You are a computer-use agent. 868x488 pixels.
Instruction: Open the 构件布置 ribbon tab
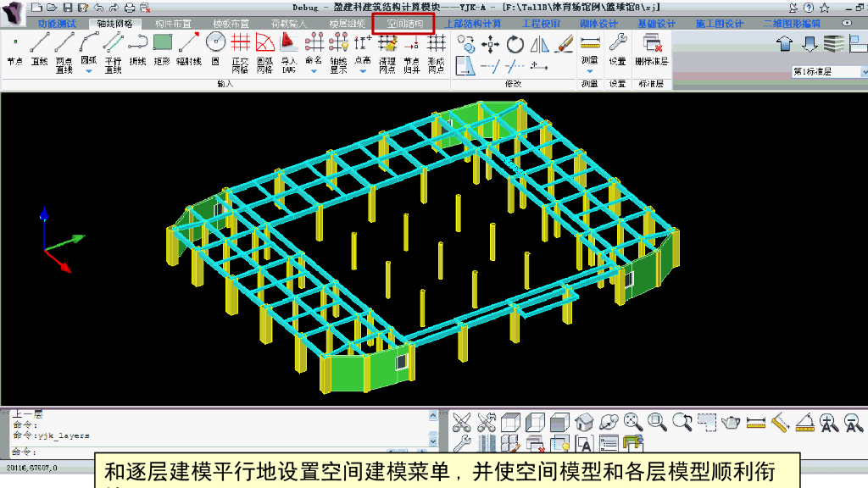(x=172, y=24)
